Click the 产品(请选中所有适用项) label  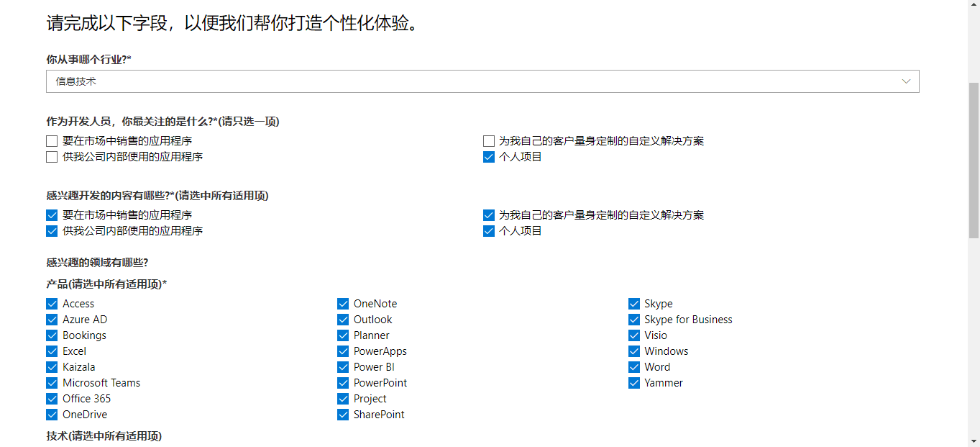coord(106,284)
